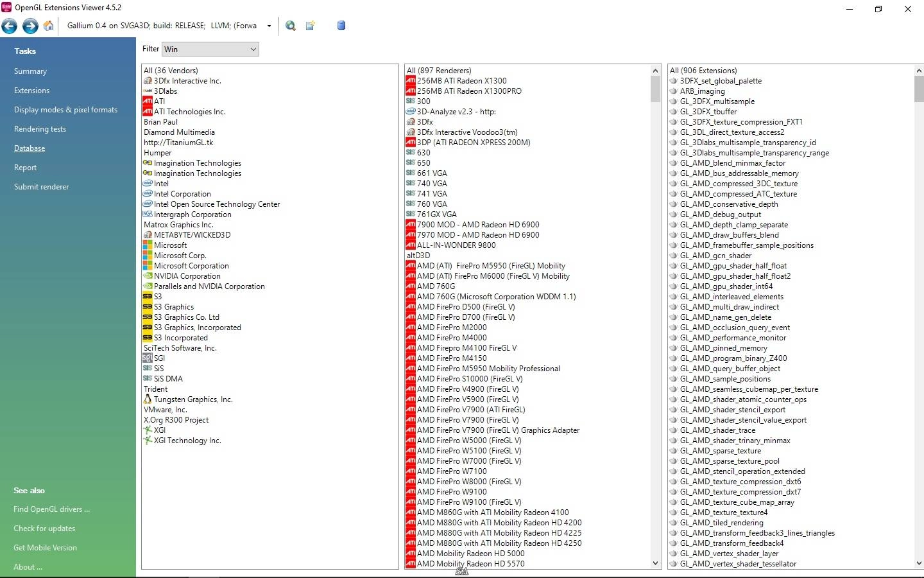
Task: Select Tungsten Graphics, Inc. vendor icon
Action: pyautogui.click(x=148, y=399)
